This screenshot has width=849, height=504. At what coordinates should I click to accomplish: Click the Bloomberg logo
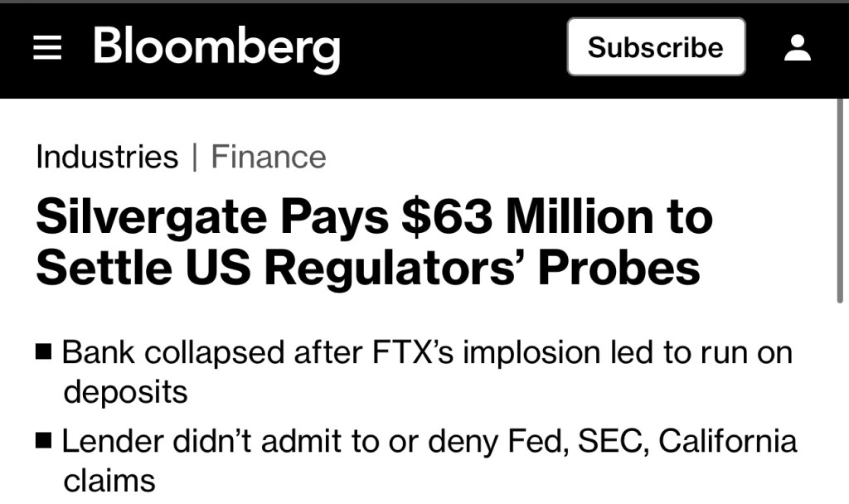coord(216,47)
